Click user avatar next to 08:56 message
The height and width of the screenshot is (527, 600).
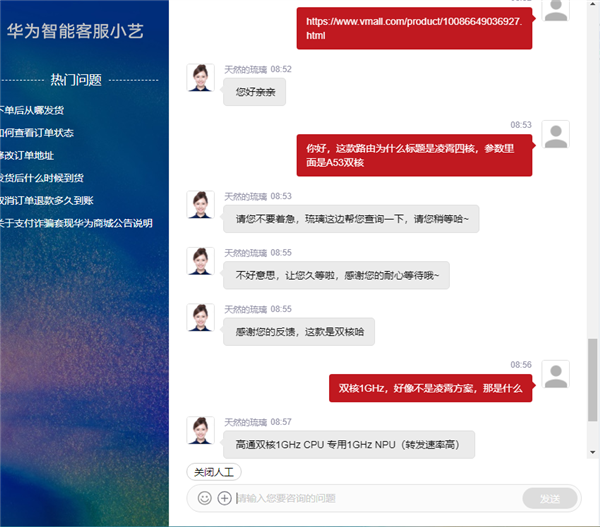[556, 374]
